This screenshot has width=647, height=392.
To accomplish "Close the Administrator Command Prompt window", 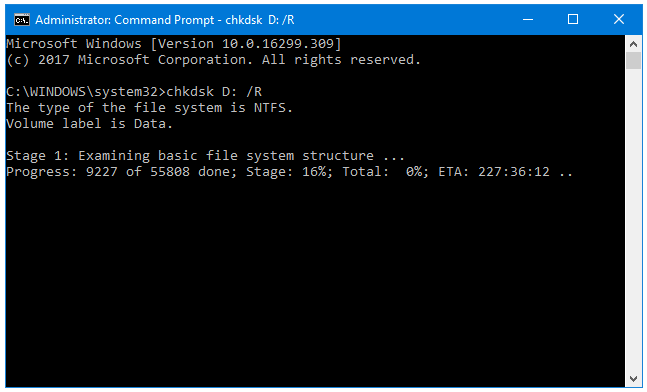I will [619, 19].
